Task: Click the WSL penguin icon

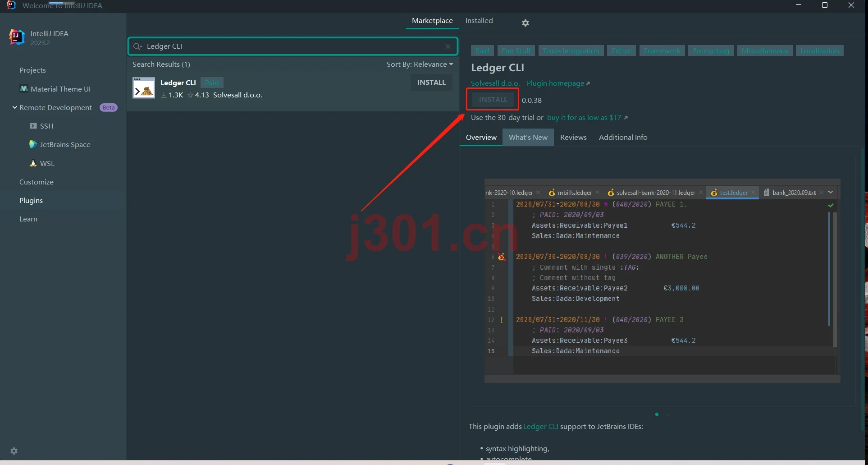Action: coord(33,163)
